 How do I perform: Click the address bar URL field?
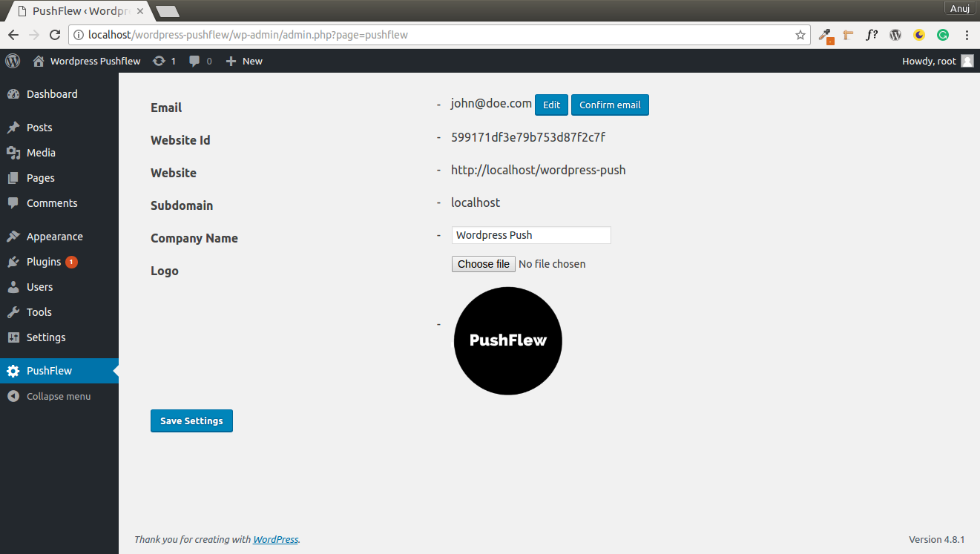click(x=438, y=35)
